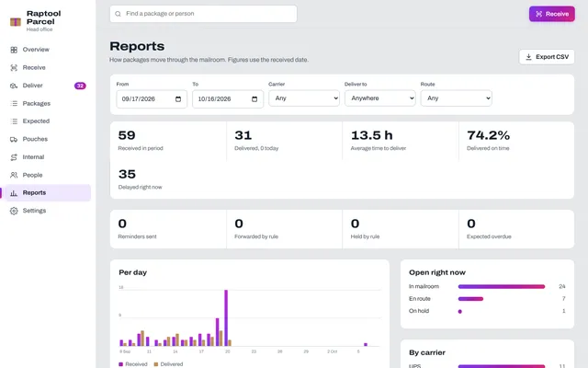Screen dimensions: 588x368
Task: Open the Route dropdown
Action: click(x=456, y=98)
